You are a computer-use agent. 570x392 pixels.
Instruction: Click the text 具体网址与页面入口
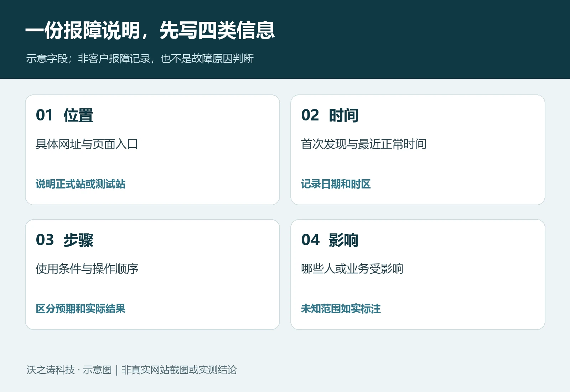click(x=87, y=144)
